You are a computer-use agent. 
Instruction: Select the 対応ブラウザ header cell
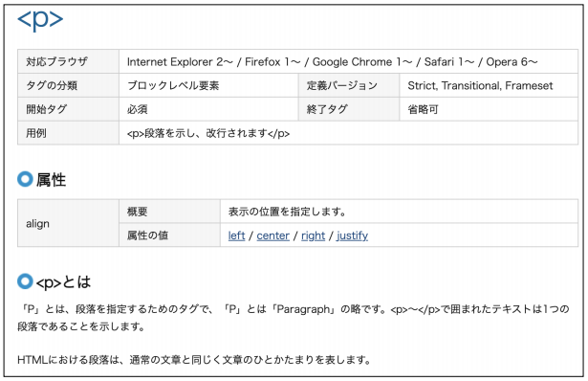[x=68, y=61]
